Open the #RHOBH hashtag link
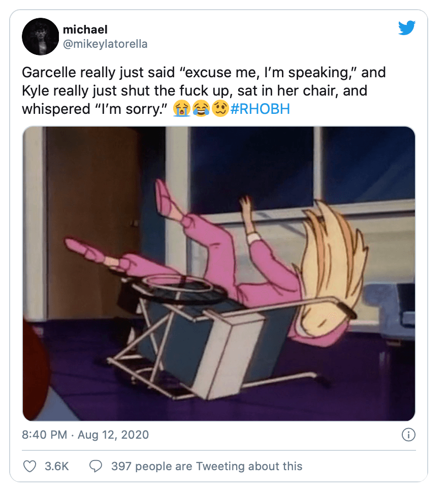The height and width of the screenshot is (489, 448). [260, 109]
